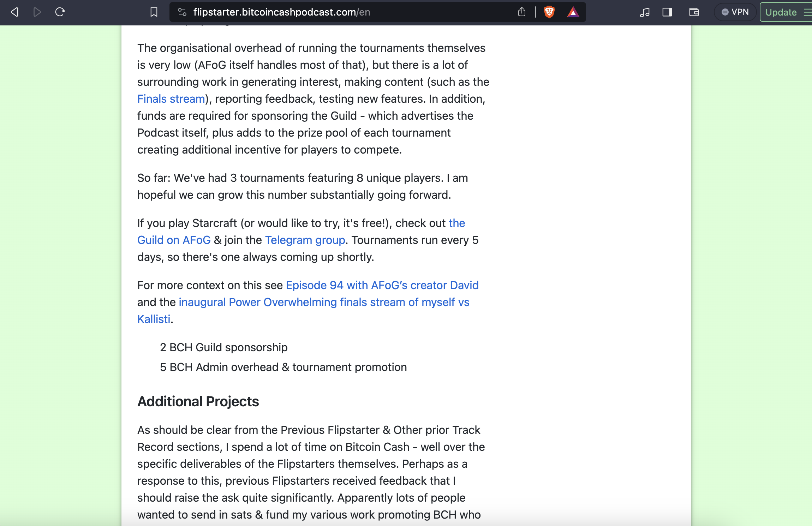
Task: Open Episode 94 with AFoG's creator David link
Action: tap(382, 285)
